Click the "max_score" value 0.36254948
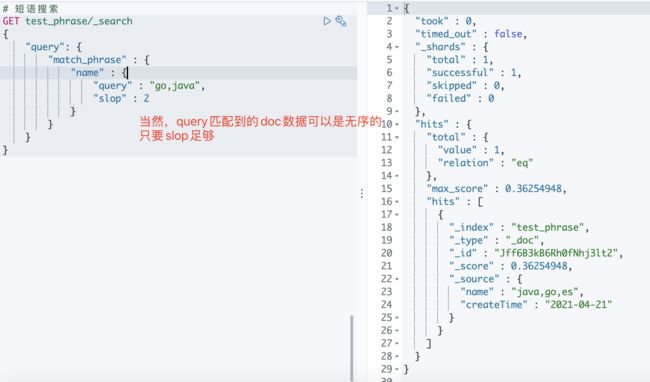650x382 pixels. coord(533,189)
